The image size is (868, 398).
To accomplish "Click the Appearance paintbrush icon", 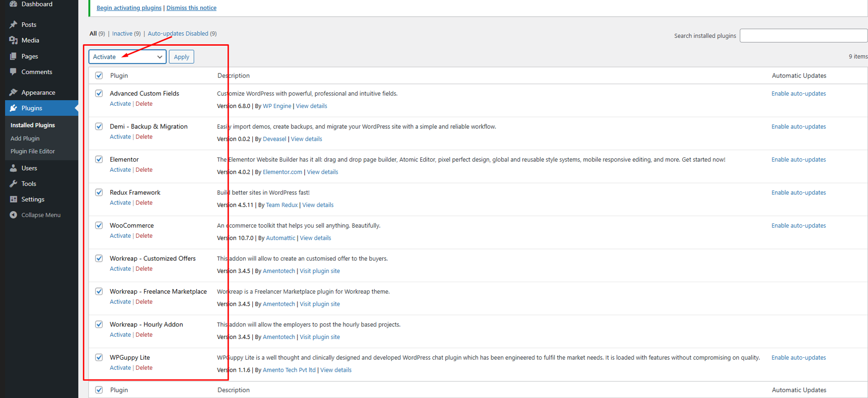I will [13, 92].
